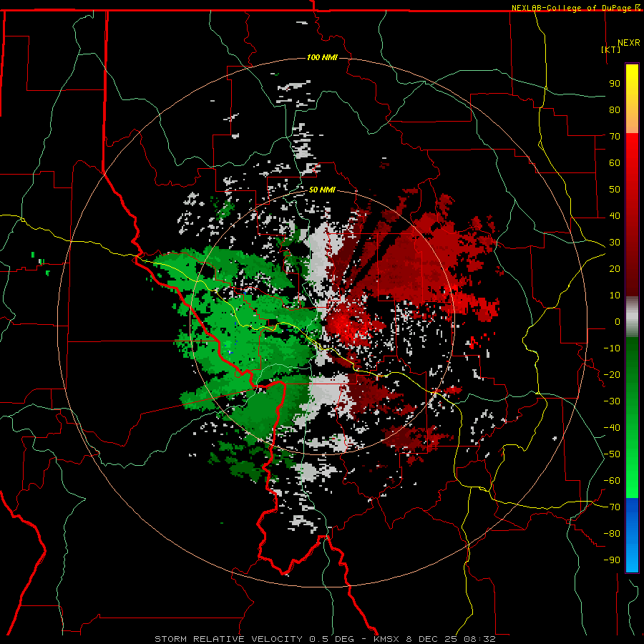644x644 pixels.
Task: Click the gray zero-velocity segment of the color bar
Action: 632,317
